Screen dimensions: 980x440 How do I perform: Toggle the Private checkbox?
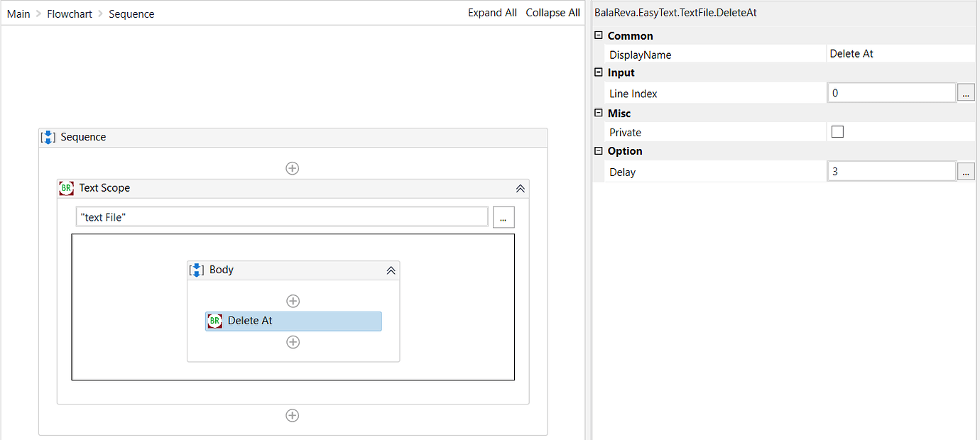coord(837,131)
